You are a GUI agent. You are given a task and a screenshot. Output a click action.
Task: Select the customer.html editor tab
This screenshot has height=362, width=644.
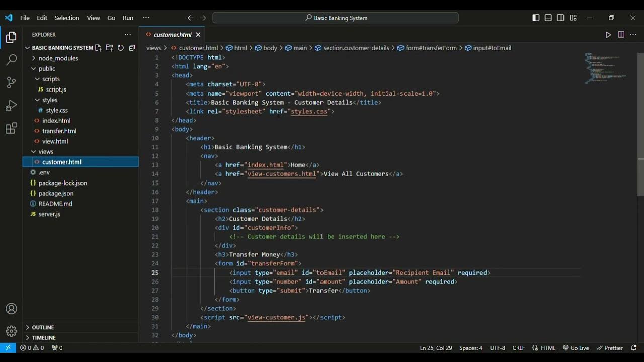[173, 35]
